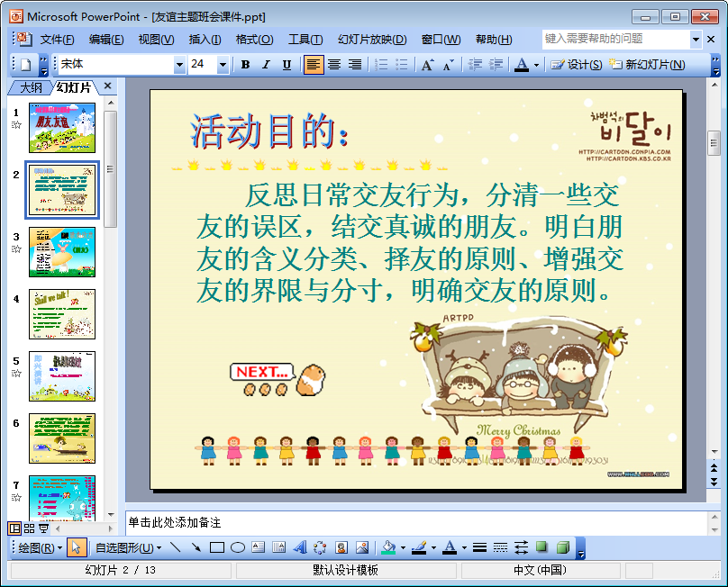Open 自选图形(U) AutoShapes menu

(128, 548)
